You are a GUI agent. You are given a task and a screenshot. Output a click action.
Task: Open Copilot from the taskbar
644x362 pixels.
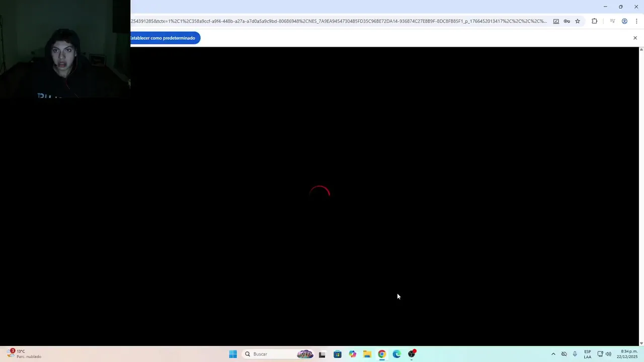pos(352,354)
